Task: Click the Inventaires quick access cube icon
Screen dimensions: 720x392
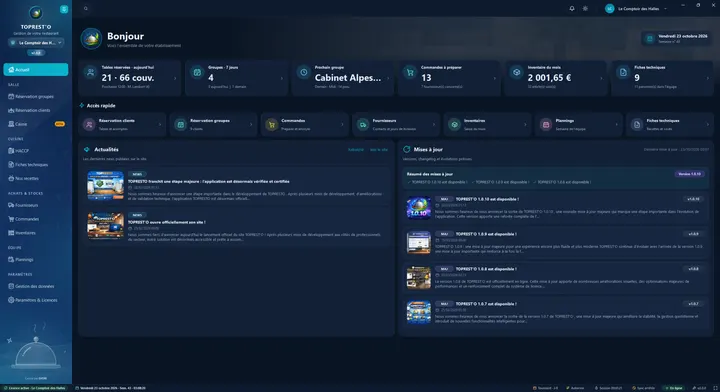Action: click(x=455, y=124)
